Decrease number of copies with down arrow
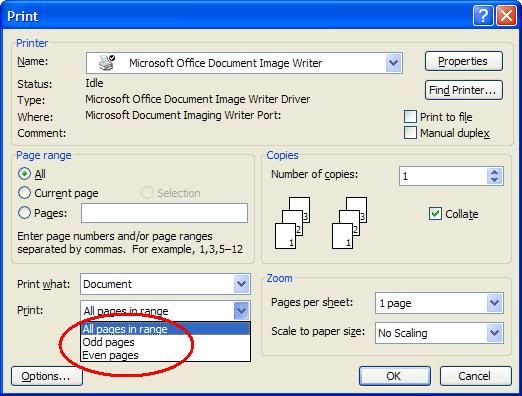The height and width of the screenshot is (396, 522). click(x=495, y=180)
